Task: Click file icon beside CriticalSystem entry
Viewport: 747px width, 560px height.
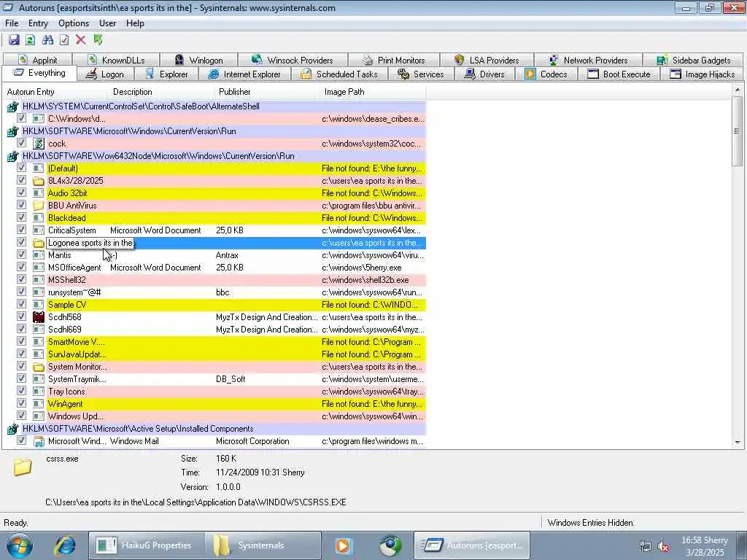Action: tap(39, 230)
